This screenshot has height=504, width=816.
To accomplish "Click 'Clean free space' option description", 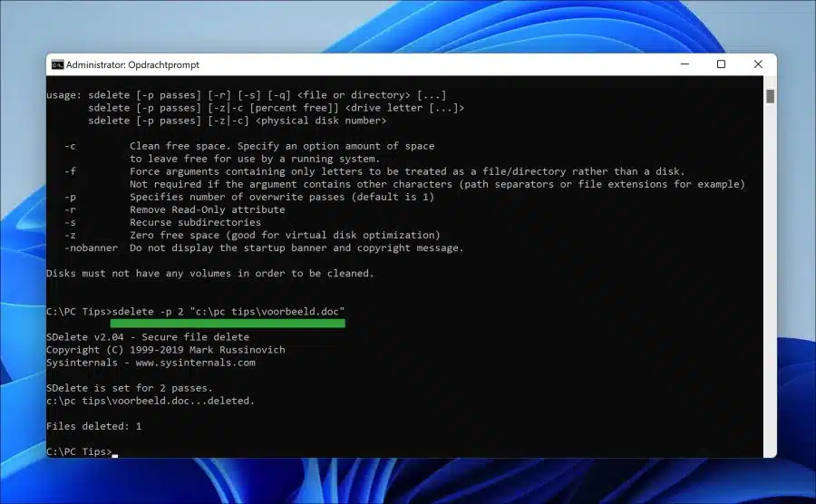I will [282, 146].
